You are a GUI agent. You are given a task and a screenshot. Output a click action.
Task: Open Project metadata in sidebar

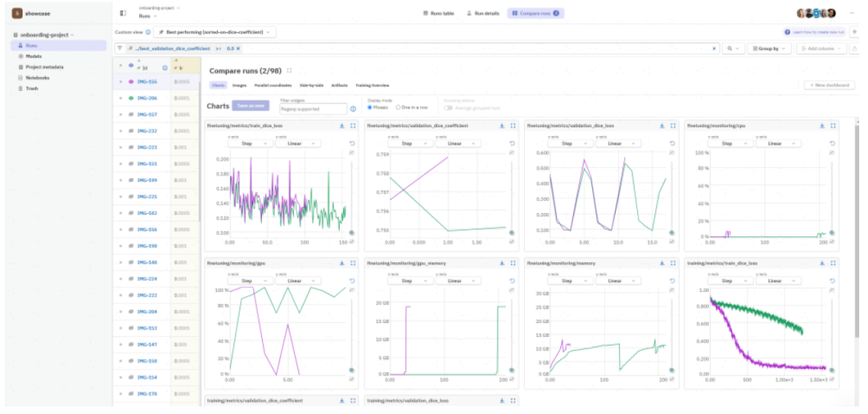click(x=44, y=67)
